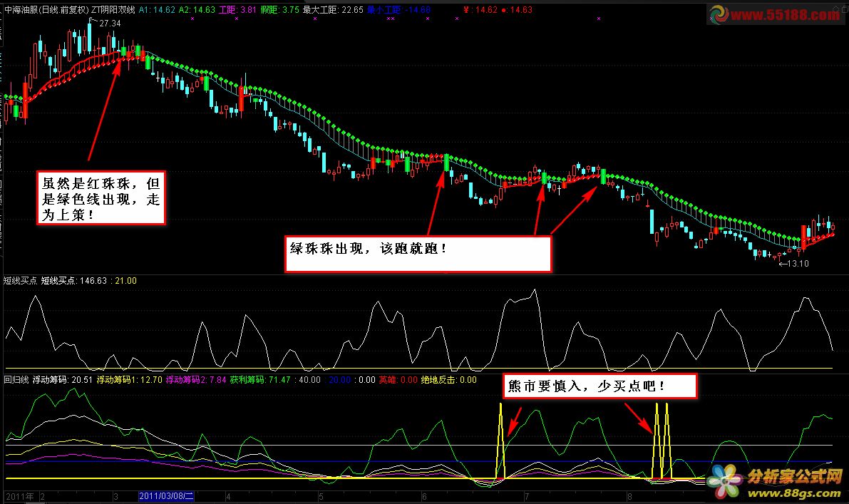Click the A1: 14.62 value label
Image resolution: width=849 pixels, height=504 pixels.
point(157,10)
